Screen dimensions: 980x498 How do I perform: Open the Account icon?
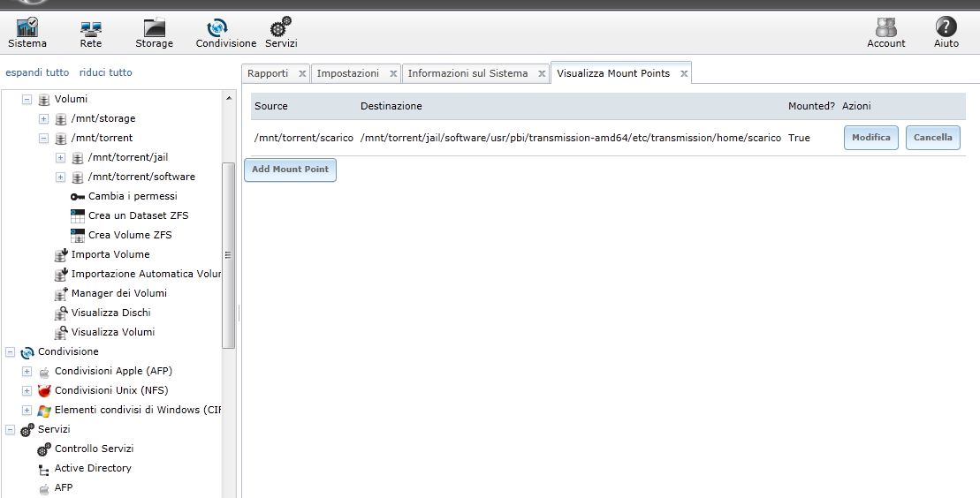[886, 26]
